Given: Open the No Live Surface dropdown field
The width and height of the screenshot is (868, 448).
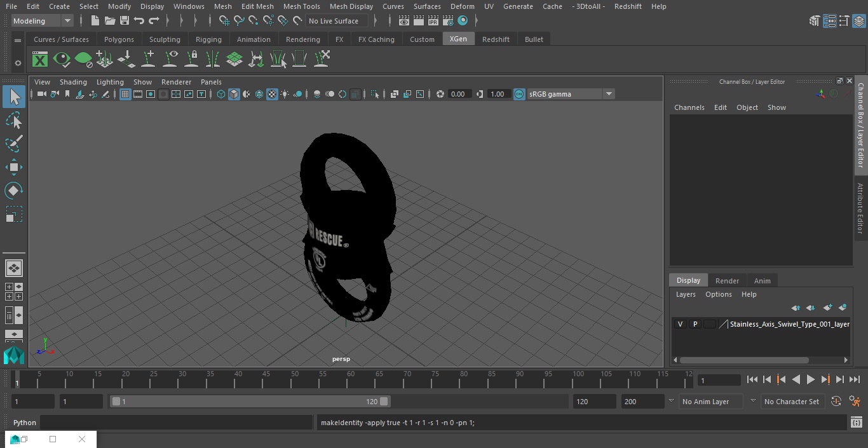Looking at the screenshot, I should coord(336,21).
